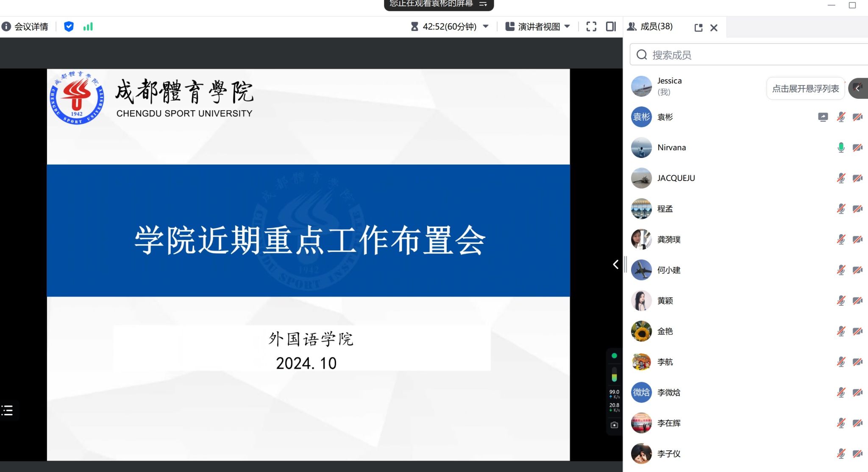Click the security shield icon

(x=69, y=27)
